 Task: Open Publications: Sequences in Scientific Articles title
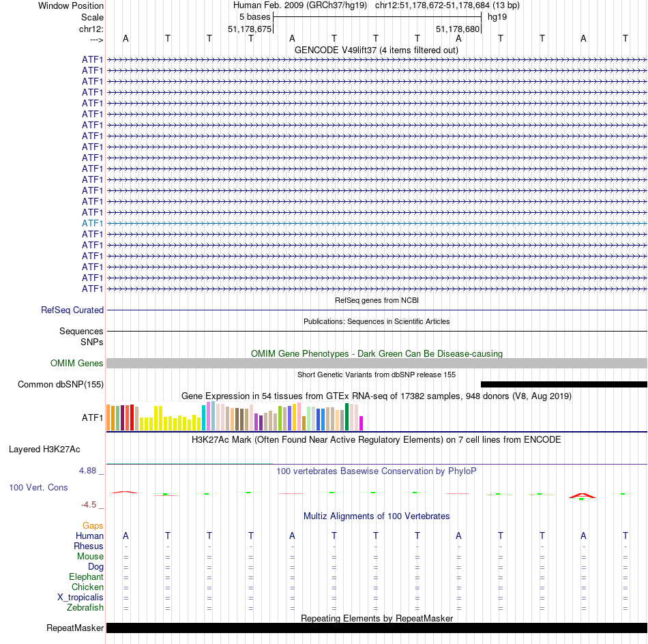377,321
